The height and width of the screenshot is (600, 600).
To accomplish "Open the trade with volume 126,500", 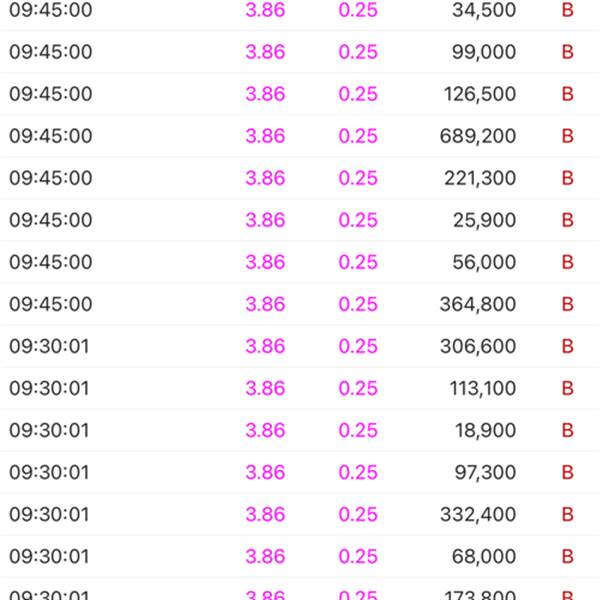I will coord(300,94).
